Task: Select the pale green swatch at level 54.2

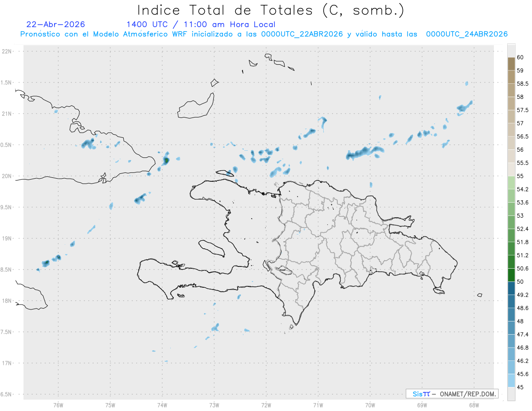Action: (511, 183)
